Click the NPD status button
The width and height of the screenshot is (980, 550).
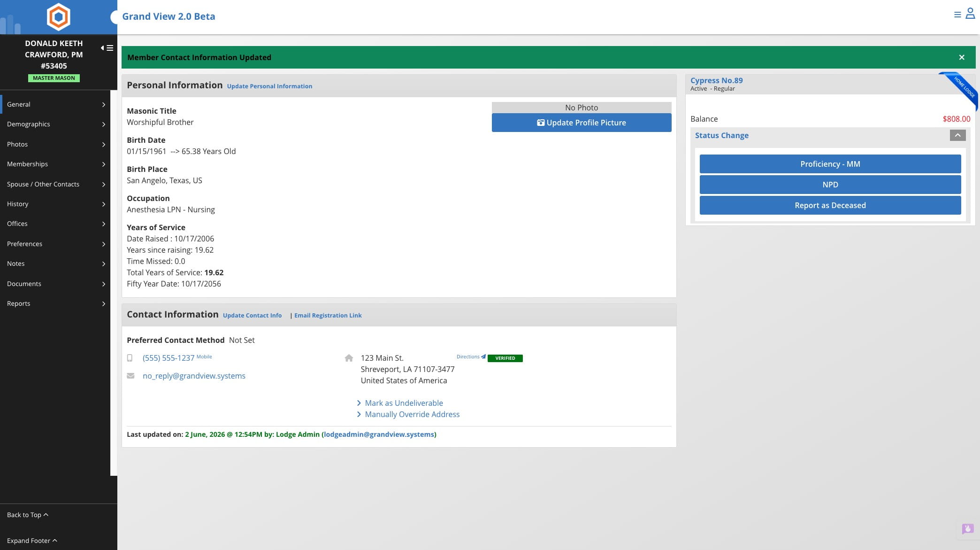coord(830,185)
